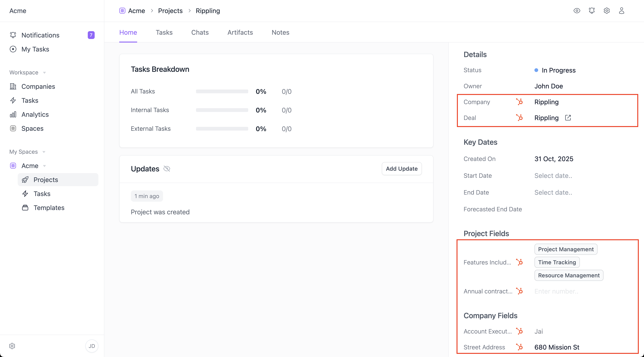The width and height of the screenshot is (644, 357).
Task: Open Analytics from the sidebar
Action: click(35, 114)
